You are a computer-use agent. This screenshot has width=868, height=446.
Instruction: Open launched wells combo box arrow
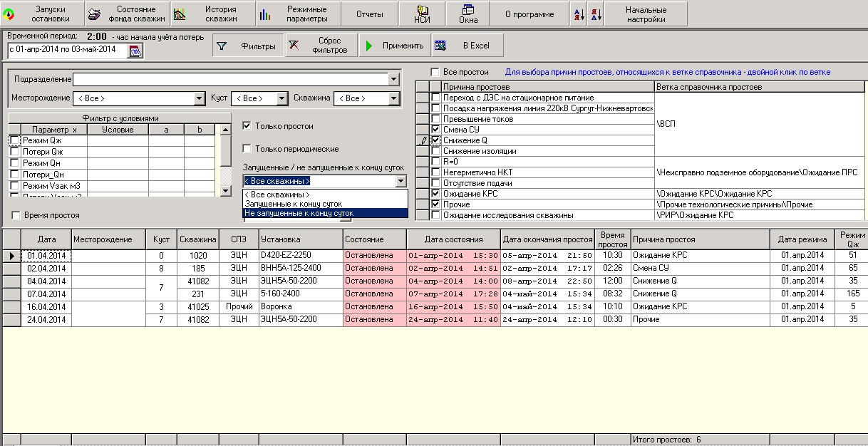401,181
